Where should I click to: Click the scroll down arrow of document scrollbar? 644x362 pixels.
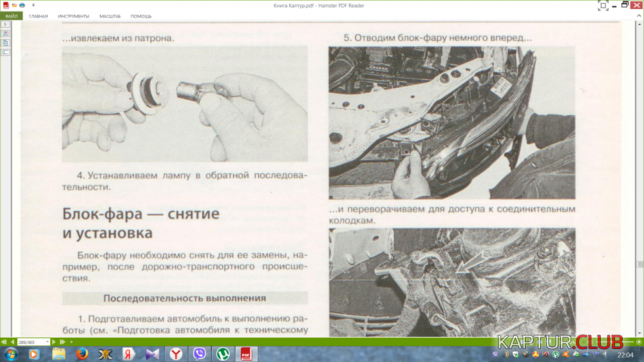(639, 333)
